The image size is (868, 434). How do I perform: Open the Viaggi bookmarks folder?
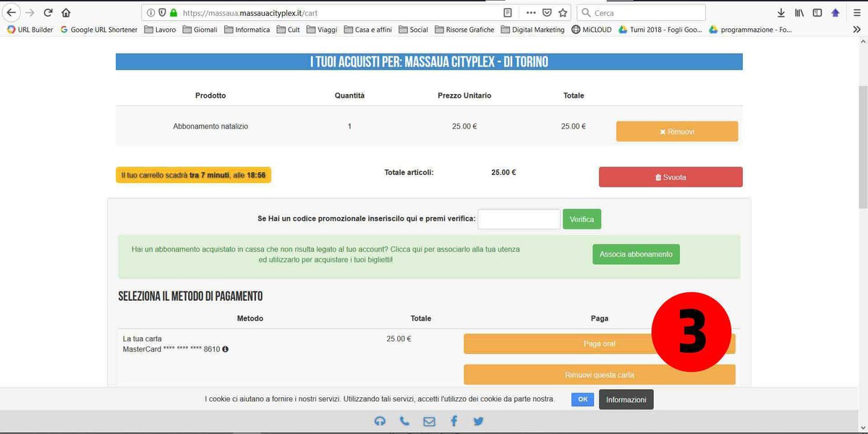tap(322, 30)
